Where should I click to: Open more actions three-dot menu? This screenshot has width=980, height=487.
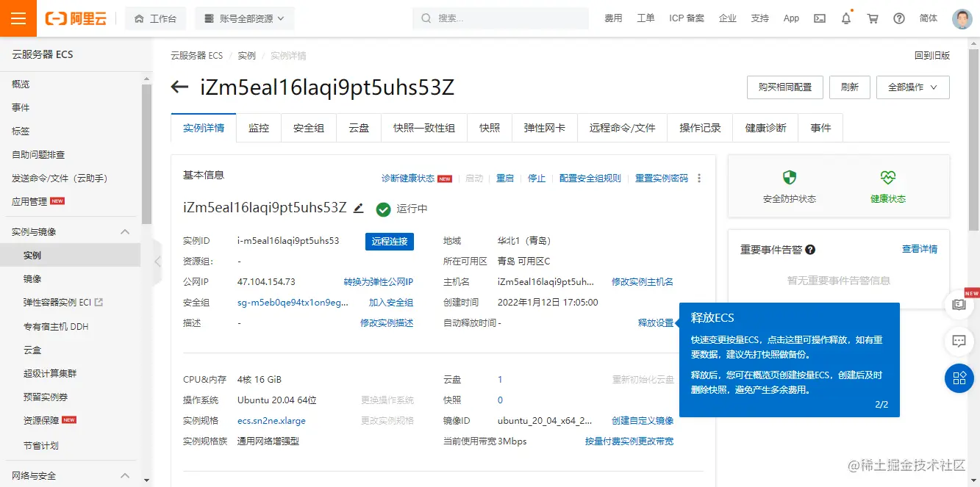(699, 178)
